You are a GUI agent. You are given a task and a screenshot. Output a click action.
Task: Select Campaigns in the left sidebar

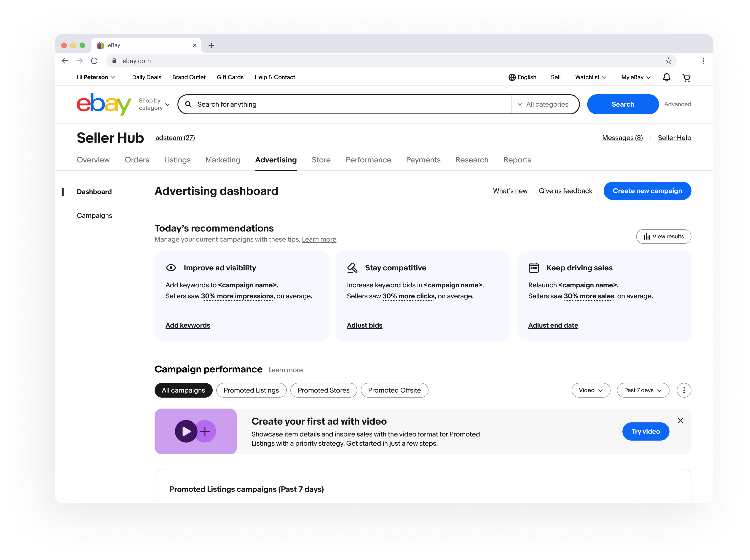click(94, 215)
